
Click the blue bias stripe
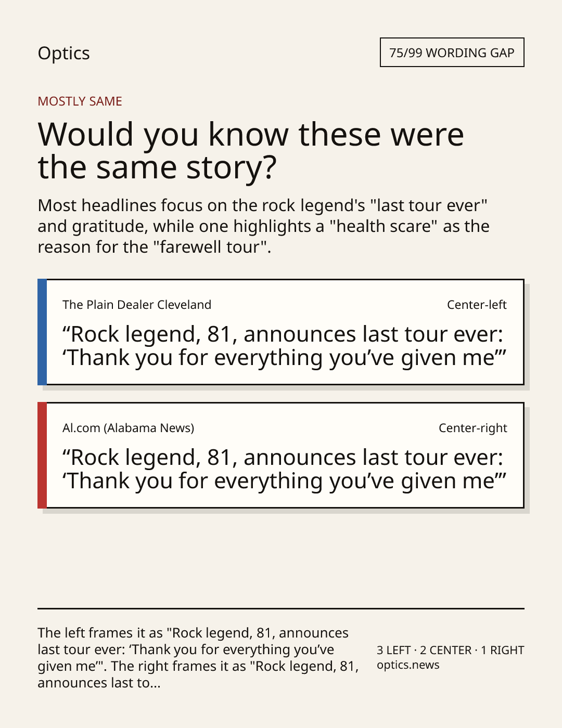tap(42, 332)
